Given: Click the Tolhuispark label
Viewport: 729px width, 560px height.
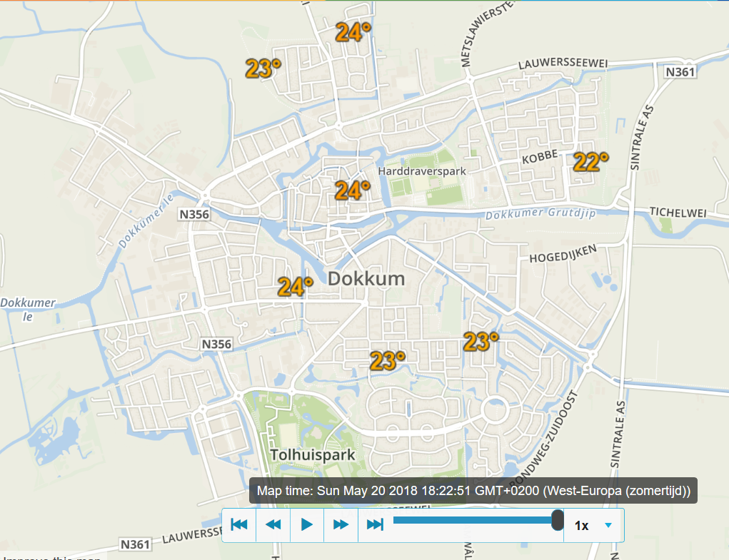Looking at the screenshot, I should pos(313,454).
